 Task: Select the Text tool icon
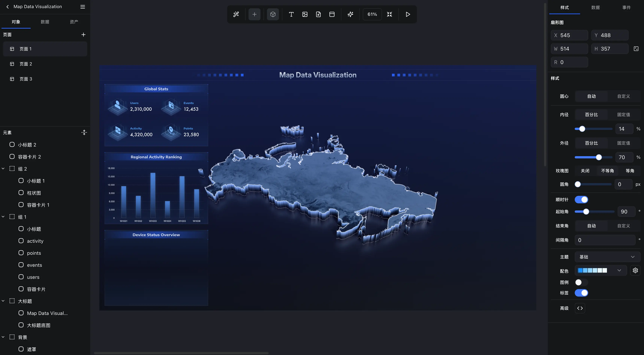(291, 14)
